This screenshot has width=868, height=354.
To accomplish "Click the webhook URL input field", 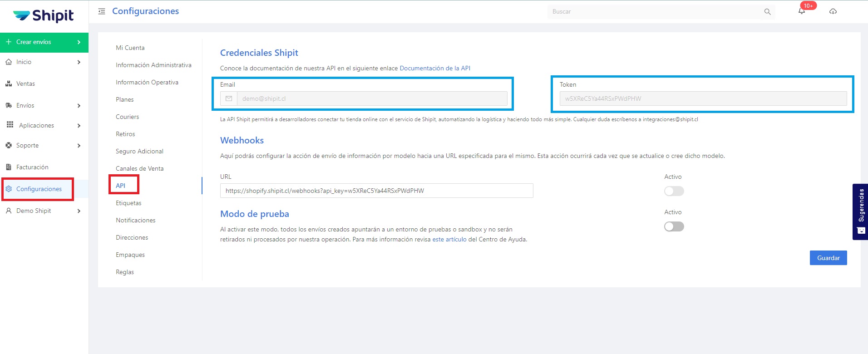I will [x=377, y=191].
